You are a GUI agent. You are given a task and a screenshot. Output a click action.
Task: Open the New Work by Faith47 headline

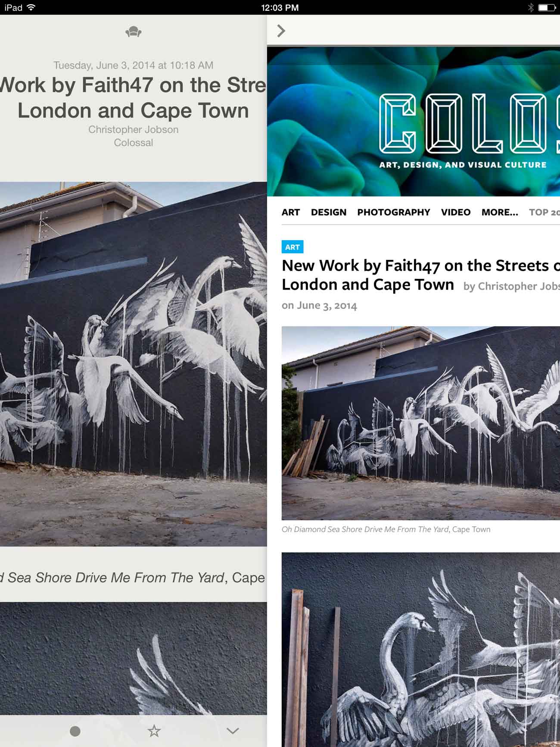[421, 275]
